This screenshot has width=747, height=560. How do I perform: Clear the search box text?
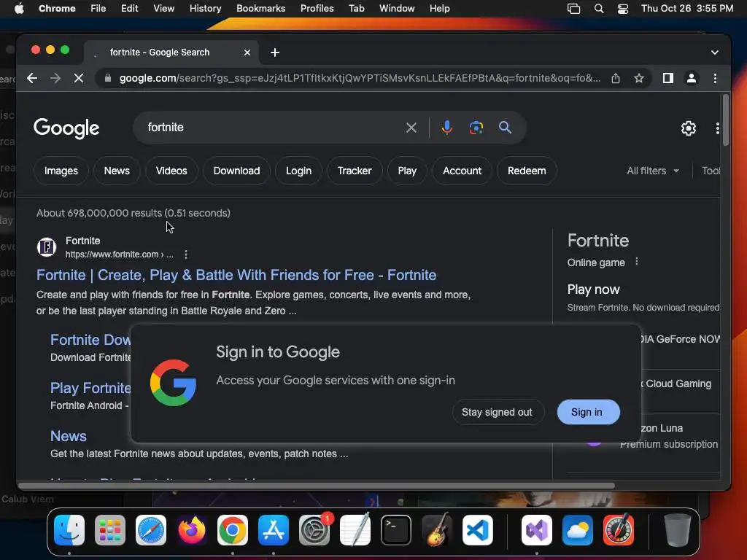pos(411,128)
